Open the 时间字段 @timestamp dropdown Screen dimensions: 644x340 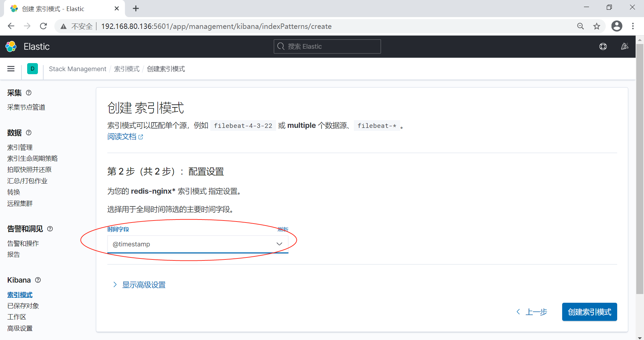[198, 244]
